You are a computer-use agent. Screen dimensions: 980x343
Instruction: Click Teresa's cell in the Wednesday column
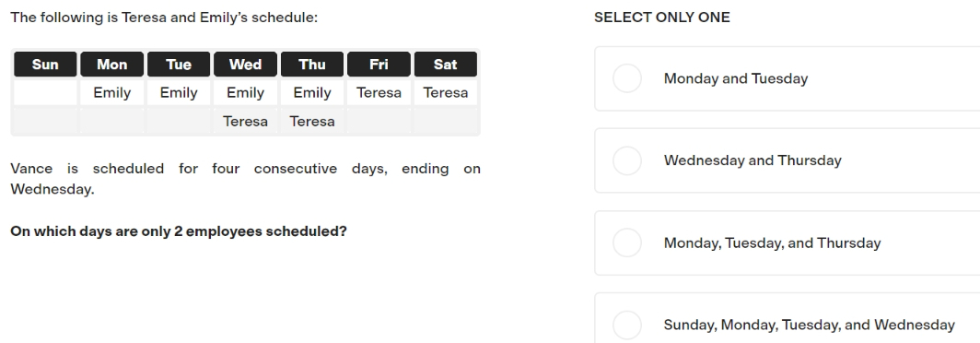coord(245,122)
